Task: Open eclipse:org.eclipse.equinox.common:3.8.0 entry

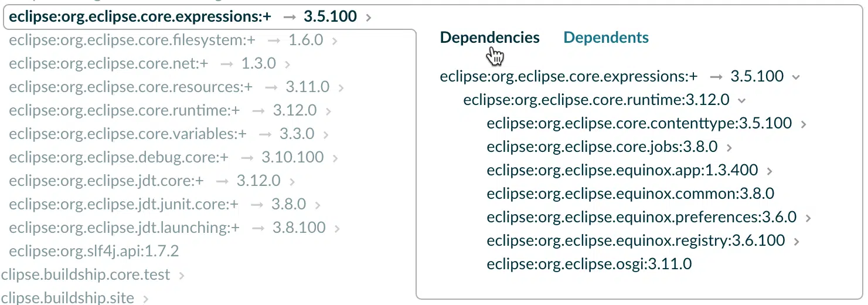Action: (631, 194)
